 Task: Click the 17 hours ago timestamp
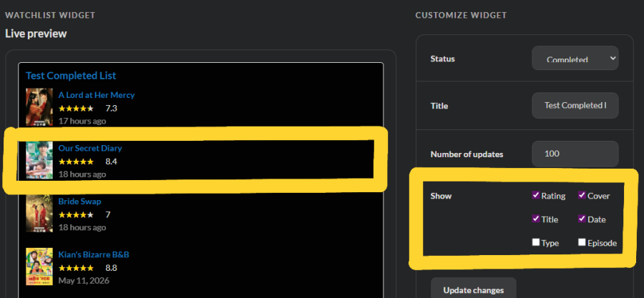[x=82, y=121]
